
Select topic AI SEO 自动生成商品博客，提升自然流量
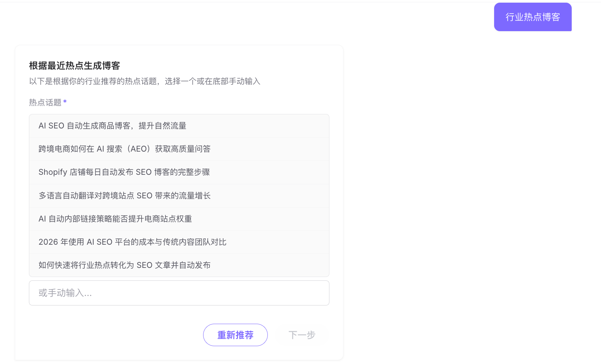coord(179,126)
